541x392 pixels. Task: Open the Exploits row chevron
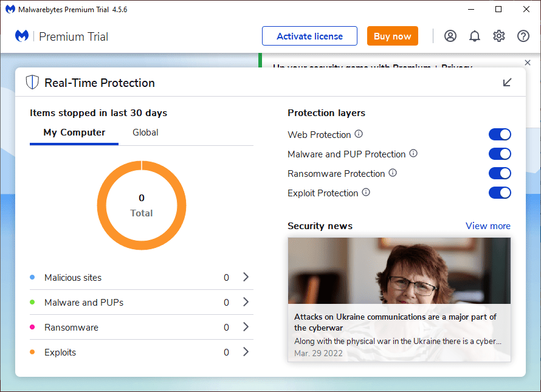point(246,352)
